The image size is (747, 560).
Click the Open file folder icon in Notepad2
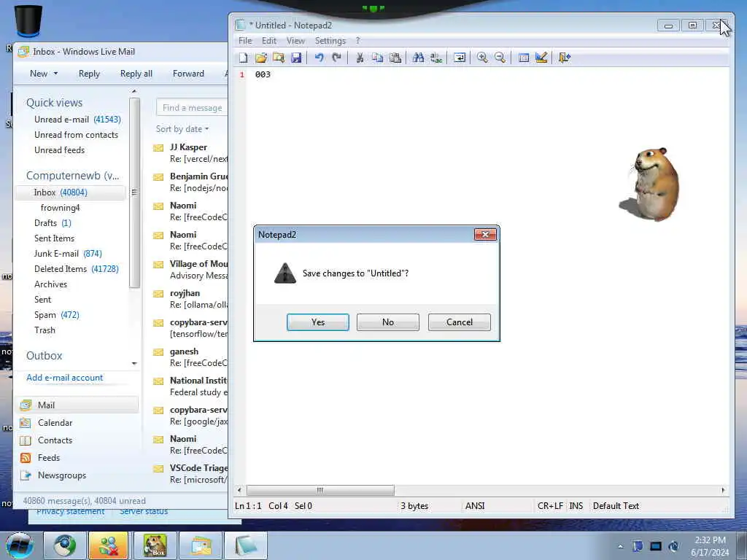click(261, 58)
